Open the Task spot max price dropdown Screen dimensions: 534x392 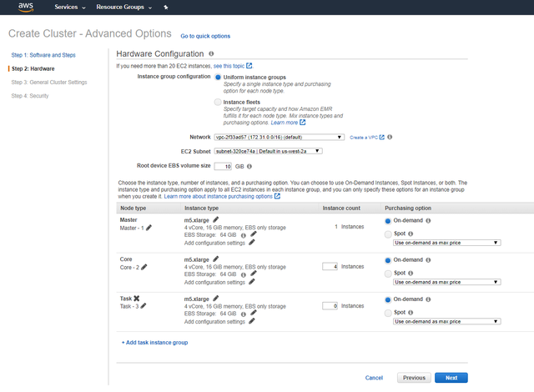coord(447,322)
